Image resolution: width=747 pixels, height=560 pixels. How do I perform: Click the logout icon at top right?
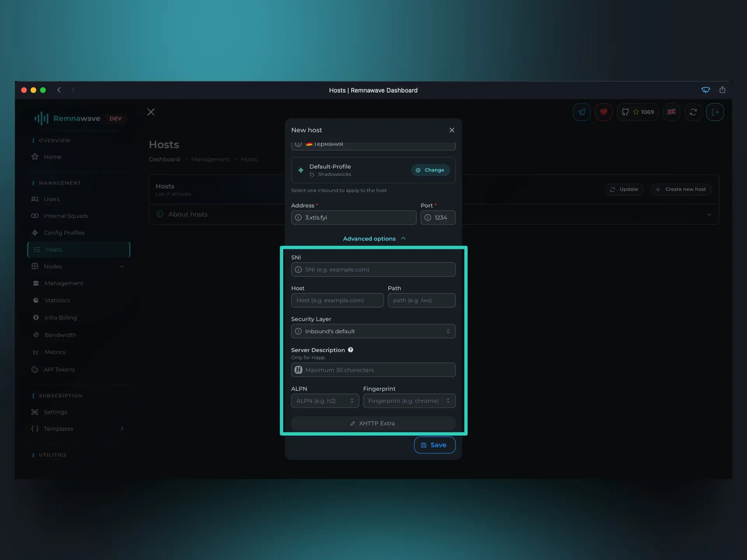[715, 112]
